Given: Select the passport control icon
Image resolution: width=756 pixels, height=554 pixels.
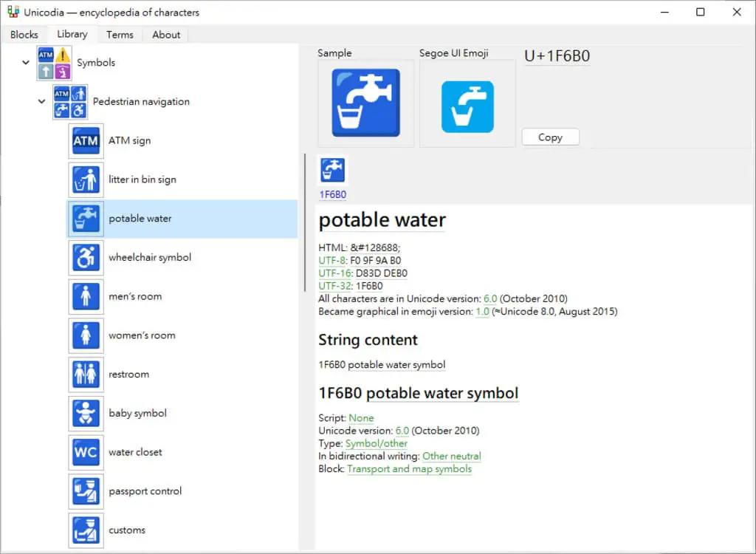Looking at the screenshot, I should click(x=86, y=491).
